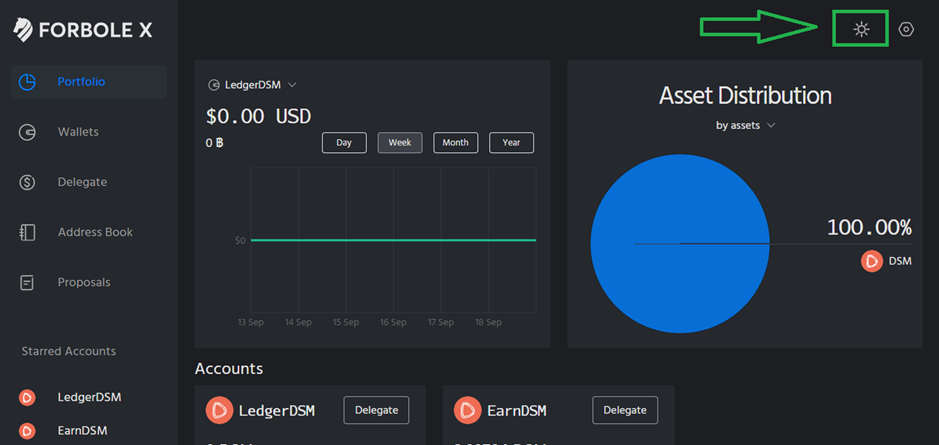Click the Delegate button for LedgerDSM
939x445 pixels.
376,410
